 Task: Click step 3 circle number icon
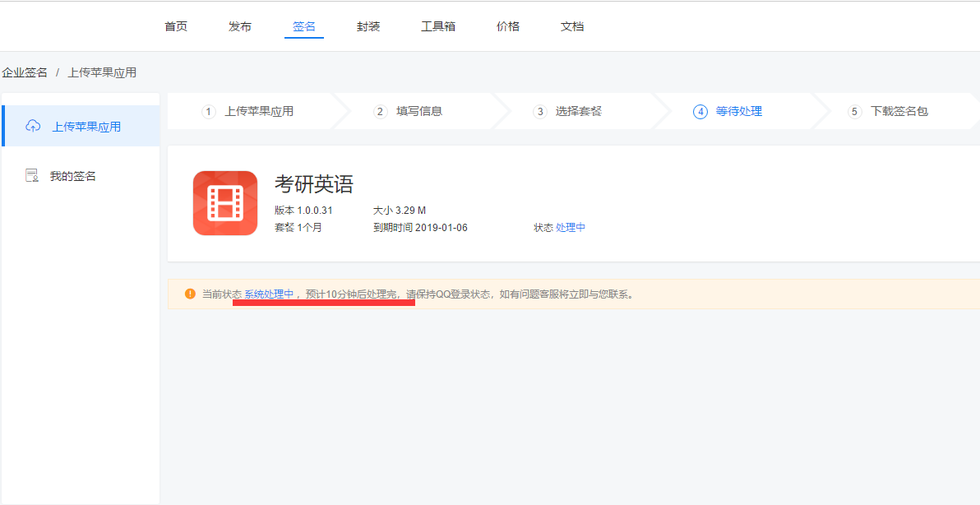pyautogui.click(x=539, y=111)
